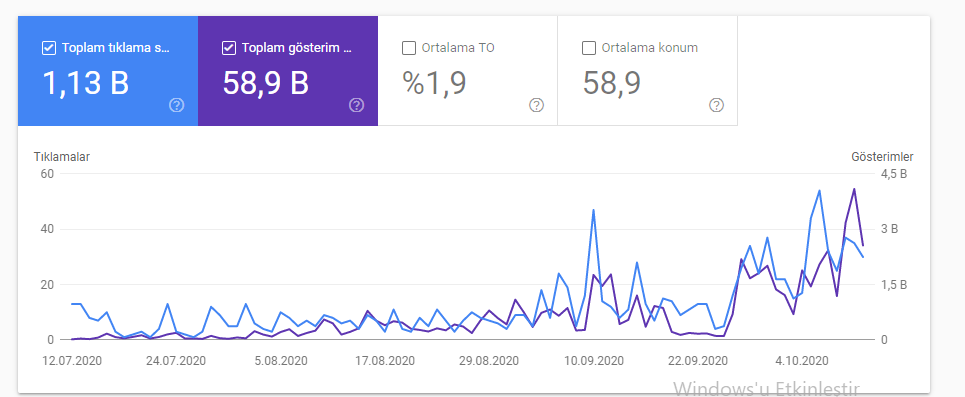
Task: Open help icon on total impressions card
Action: (x=356, y=105)
